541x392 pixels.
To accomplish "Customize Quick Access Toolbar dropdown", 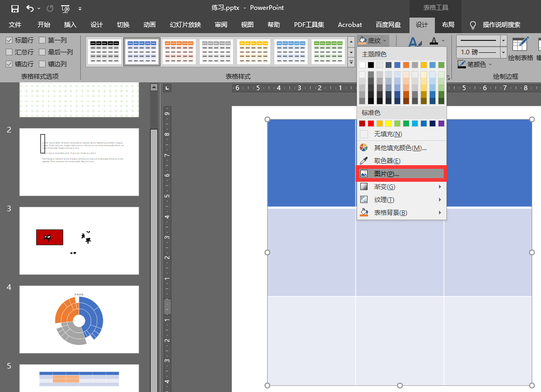I will 80,9.
